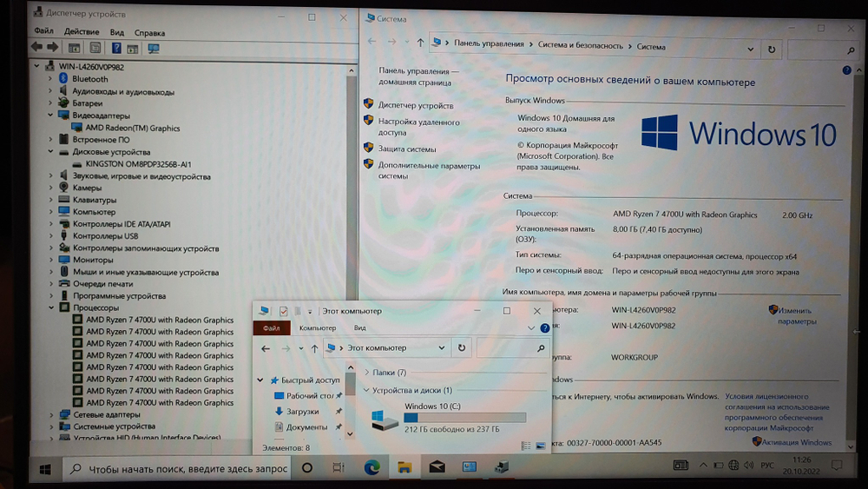The width and height of the screenshot is (868, 489).
Task: Open Диспетчер устройств link in System window
Action: 415,105
